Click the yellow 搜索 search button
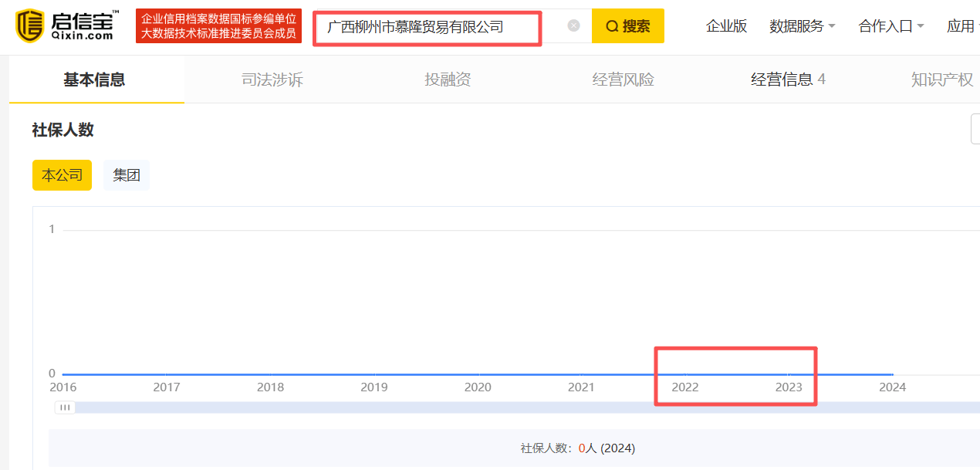This screenshot has width=980, height=470. tap(627, 26)
